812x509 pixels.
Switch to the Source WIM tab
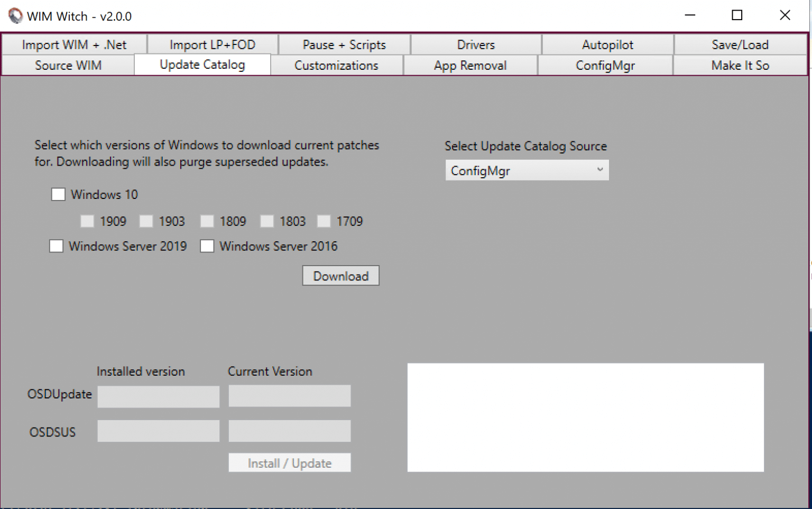point(68,66)
